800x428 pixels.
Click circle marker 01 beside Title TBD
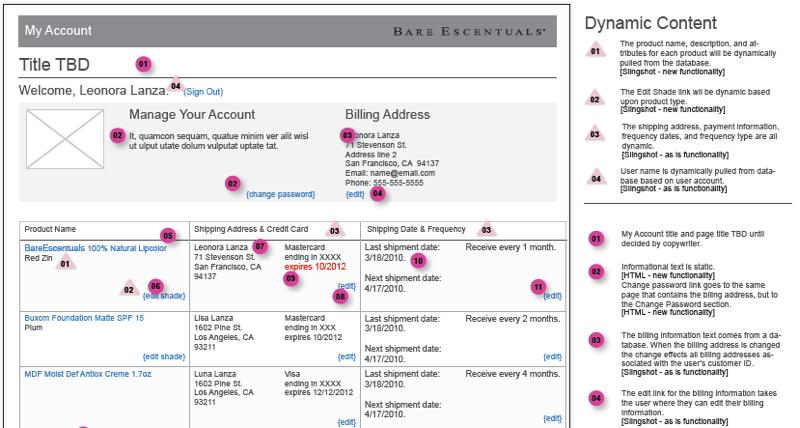tap(143, 64)
